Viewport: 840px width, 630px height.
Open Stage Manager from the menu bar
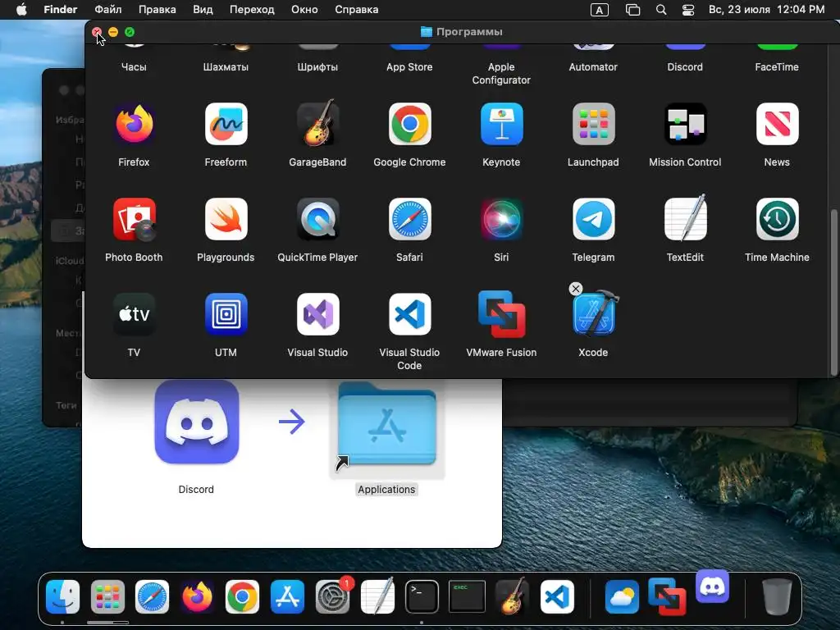(x=632, y=10)
